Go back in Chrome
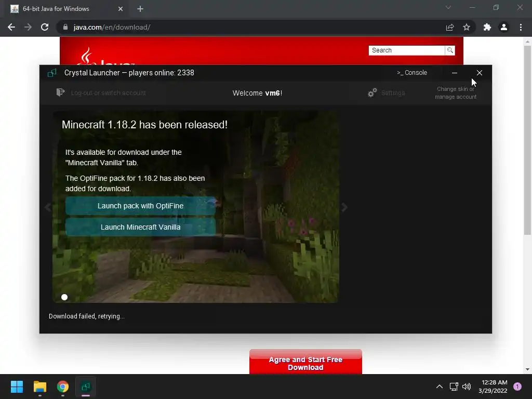Image resolution: width=532 pixels, height=399 pixels. point(11,27)
